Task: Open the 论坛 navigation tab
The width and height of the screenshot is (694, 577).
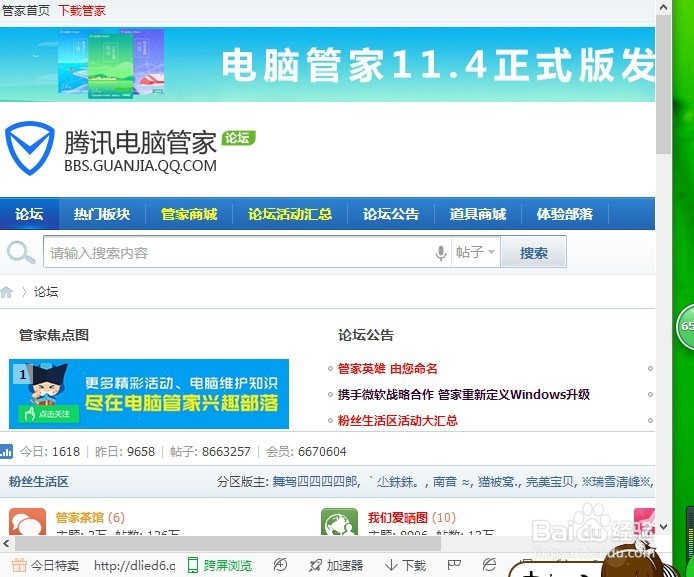Action: [x=29, y=214]
